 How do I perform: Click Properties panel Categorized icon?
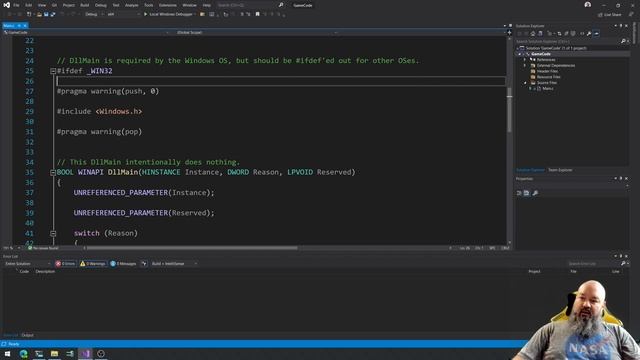tap(519, 193)
